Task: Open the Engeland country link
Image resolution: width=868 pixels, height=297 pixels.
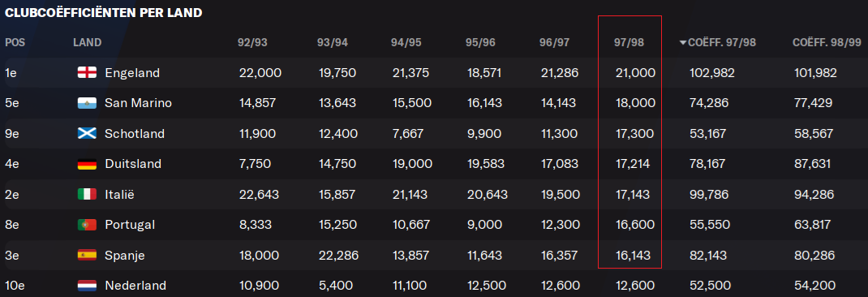Action: click(132, 72)
